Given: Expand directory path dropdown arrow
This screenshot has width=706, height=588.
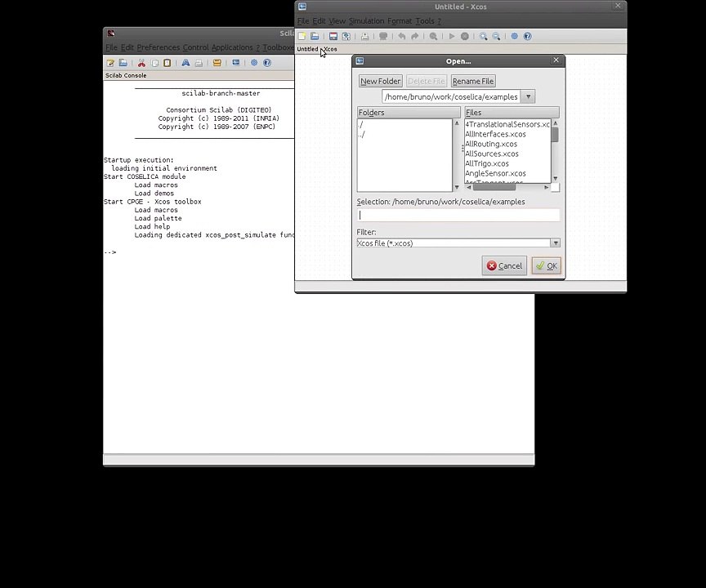Looking at the screenshot, I should 528,96.
